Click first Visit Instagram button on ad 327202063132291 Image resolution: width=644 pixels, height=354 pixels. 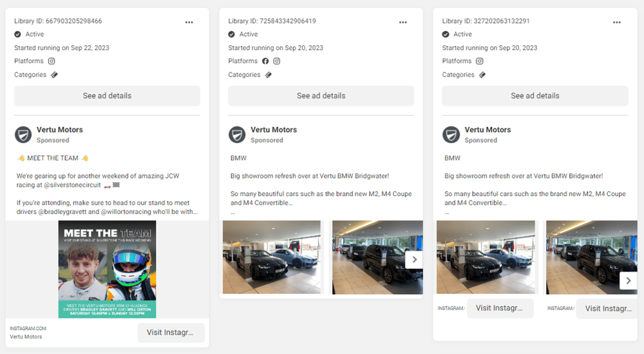coord(500,308)
